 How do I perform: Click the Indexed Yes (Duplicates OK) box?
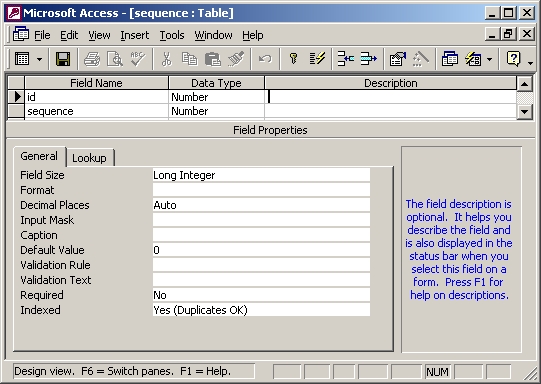coord(261,310)
